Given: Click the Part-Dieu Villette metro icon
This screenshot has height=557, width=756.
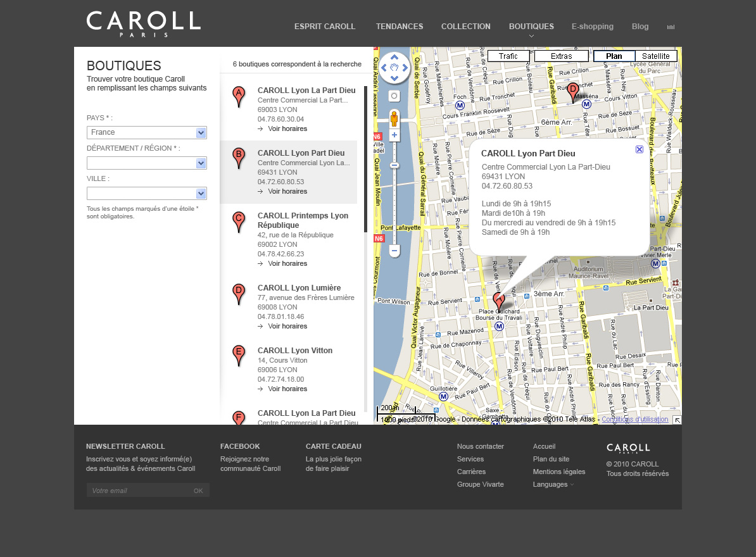Looking at the screenshot, I should point(655,263).
